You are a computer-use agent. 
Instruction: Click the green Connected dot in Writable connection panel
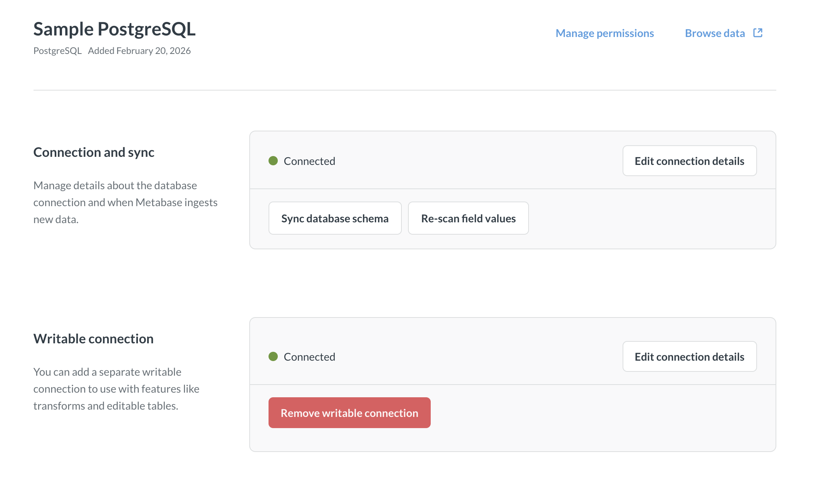(273, 356)
